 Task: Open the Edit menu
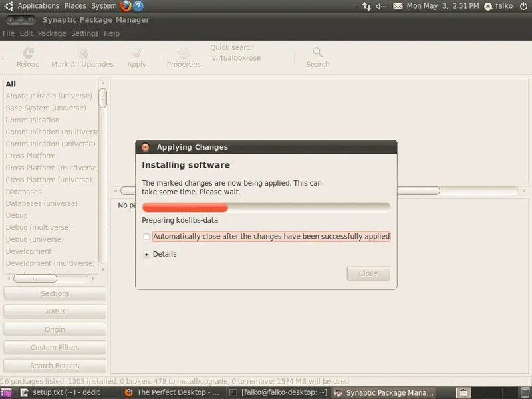point(26,33)
